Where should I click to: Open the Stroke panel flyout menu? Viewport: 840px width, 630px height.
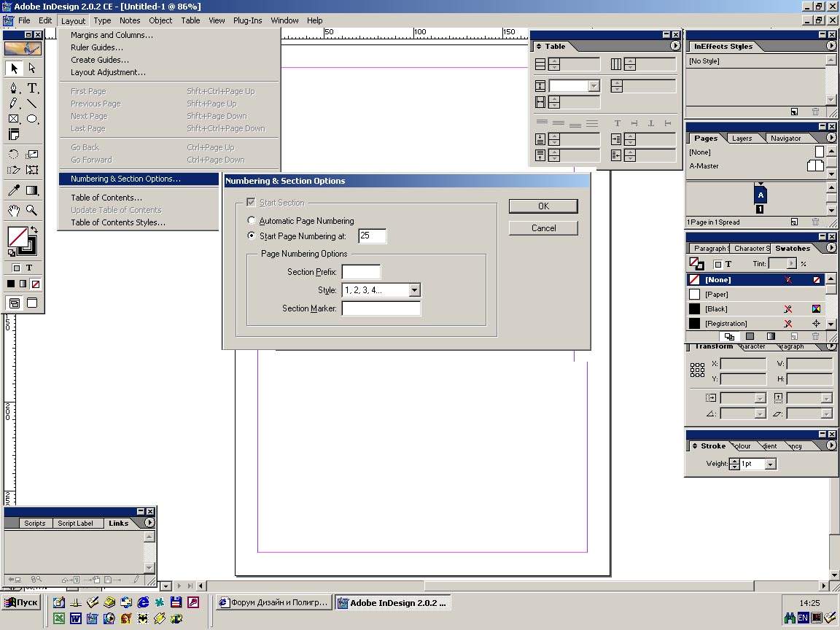tap(831, 446)
